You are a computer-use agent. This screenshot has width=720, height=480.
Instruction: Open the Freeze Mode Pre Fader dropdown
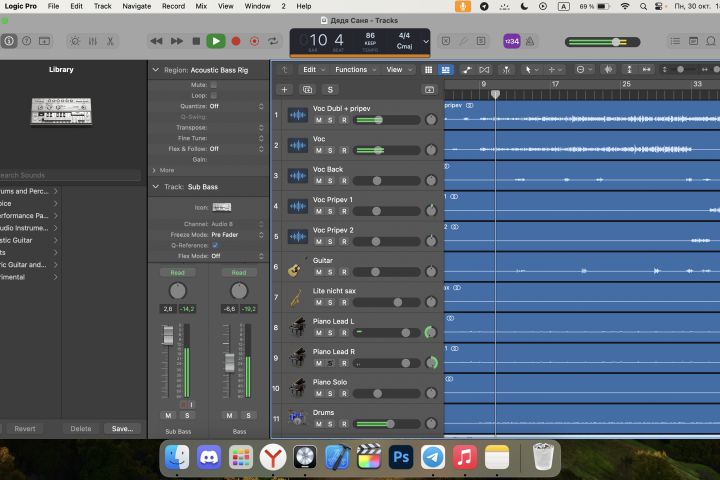[237, 235]
